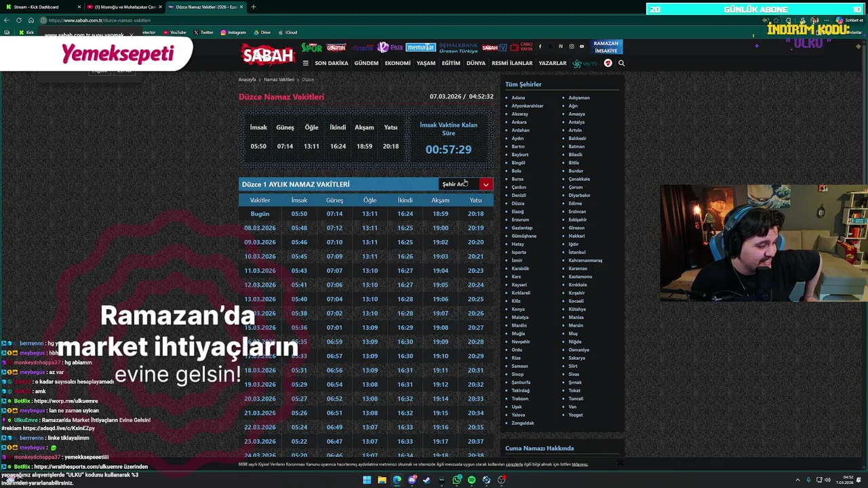Viewport: 868px width, 488px height.
Task: Open Windows Start menu
Action: (367, 480)
